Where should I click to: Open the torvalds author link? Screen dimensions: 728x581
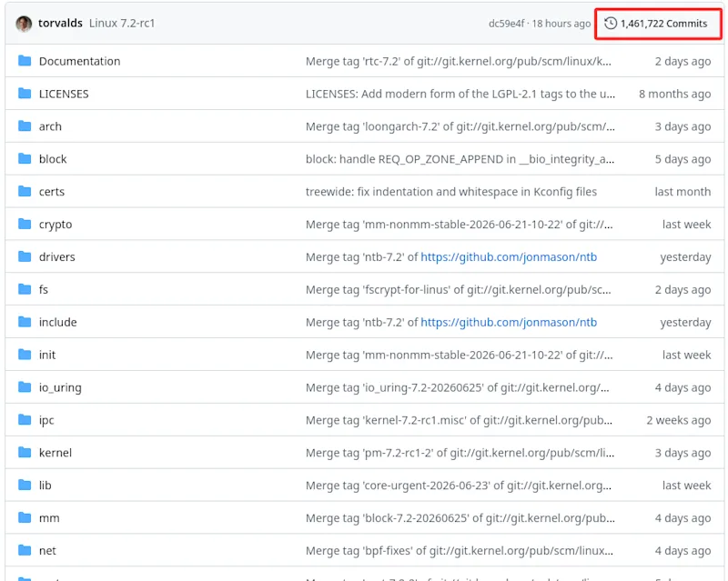(x=60, y=24)
